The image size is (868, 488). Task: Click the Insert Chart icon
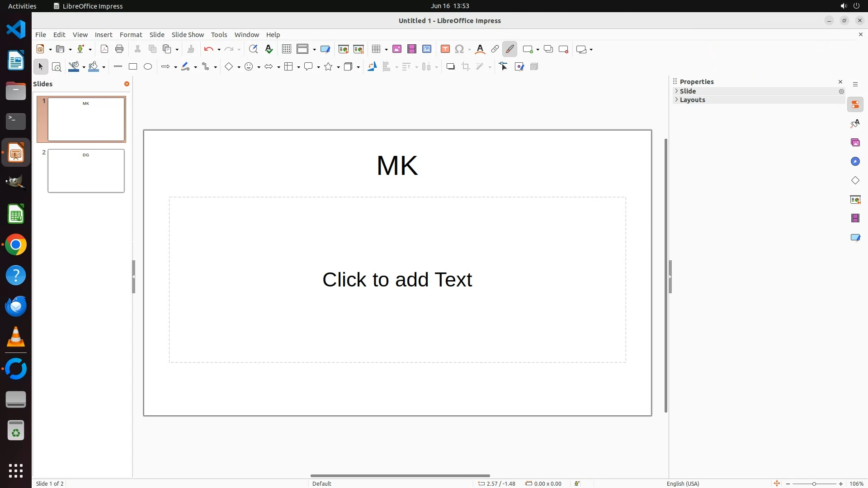click(x=427, y=49)
